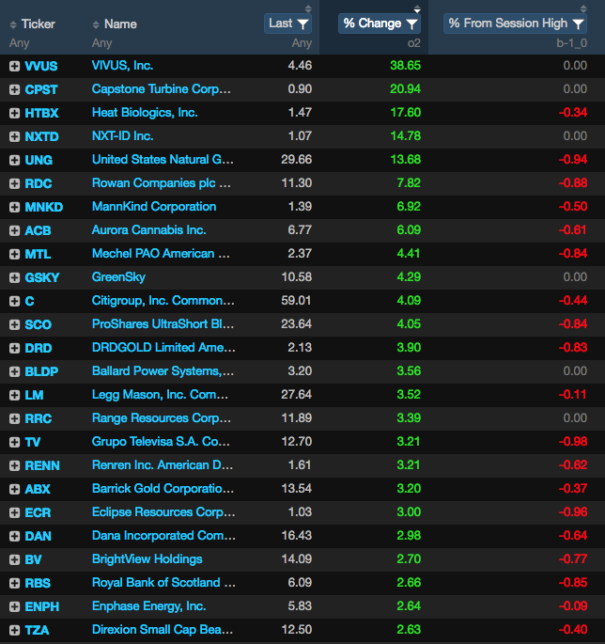The height and width of the screenshot is (644, 605).
Task: Expand the BV row plus icon
Action: tap(14, 560)
